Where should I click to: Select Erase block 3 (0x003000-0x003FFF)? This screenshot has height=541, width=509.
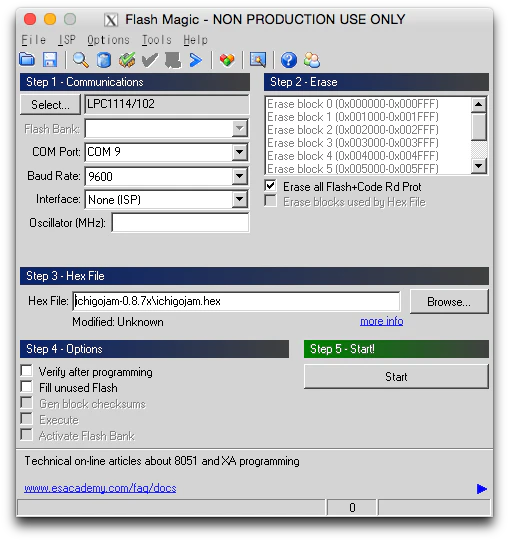353,143
